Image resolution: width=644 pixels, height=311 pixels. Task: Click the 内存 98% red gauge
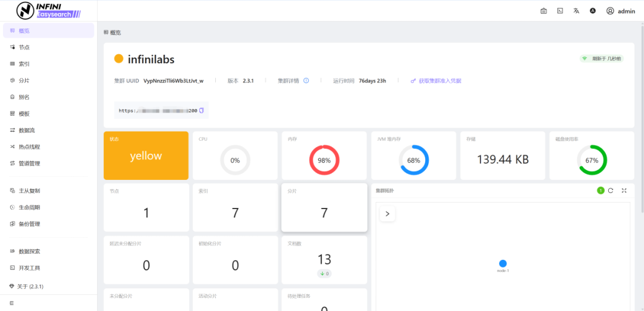pyautogui.click(x=324, y=160)
